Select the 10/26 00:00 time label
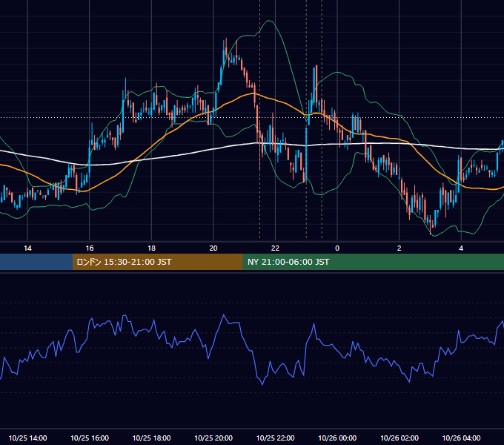504x445 pixels. pyautogui.click(x=337, y=438)
